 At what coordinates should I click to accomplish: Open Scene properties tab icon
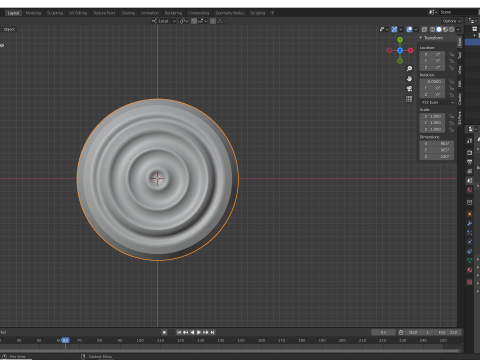point(470,181)
